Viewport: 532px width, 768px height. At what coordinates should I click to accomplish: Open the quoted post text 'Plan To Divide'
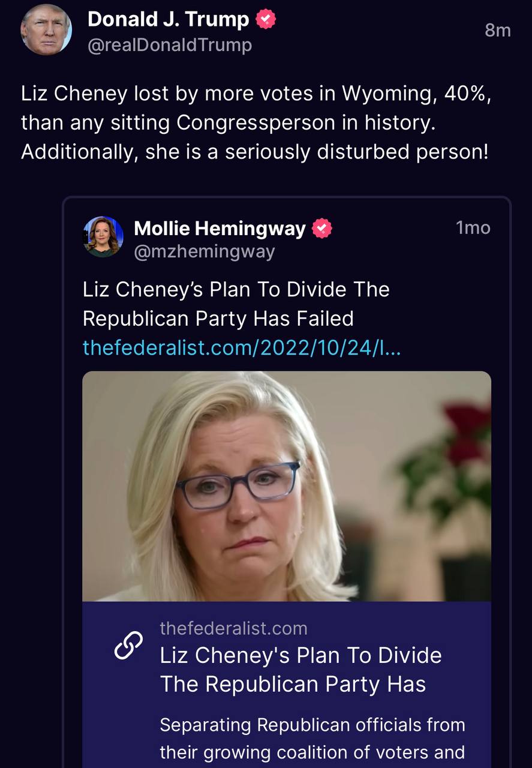(236, 289)
